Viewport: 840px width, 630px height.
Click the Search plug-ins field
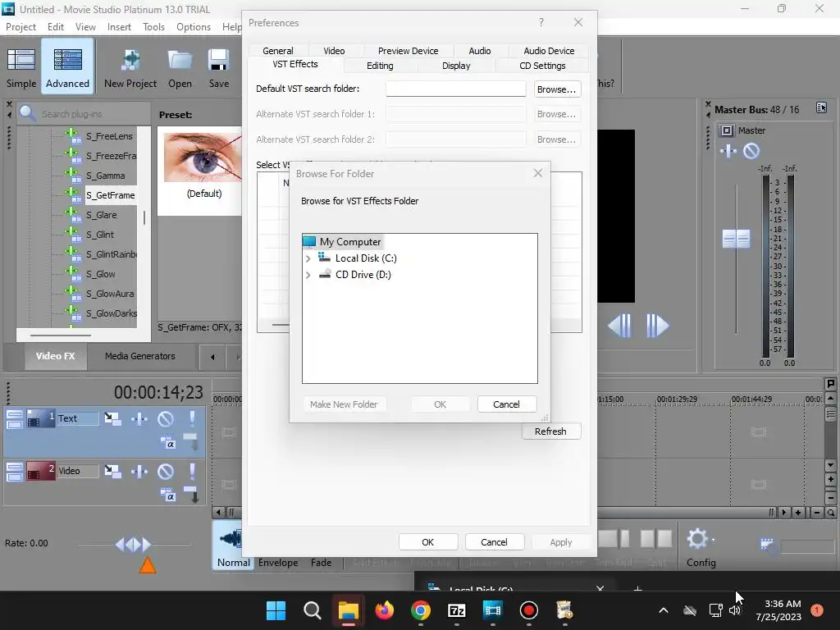pyautogui.click(x=84, y=113)
